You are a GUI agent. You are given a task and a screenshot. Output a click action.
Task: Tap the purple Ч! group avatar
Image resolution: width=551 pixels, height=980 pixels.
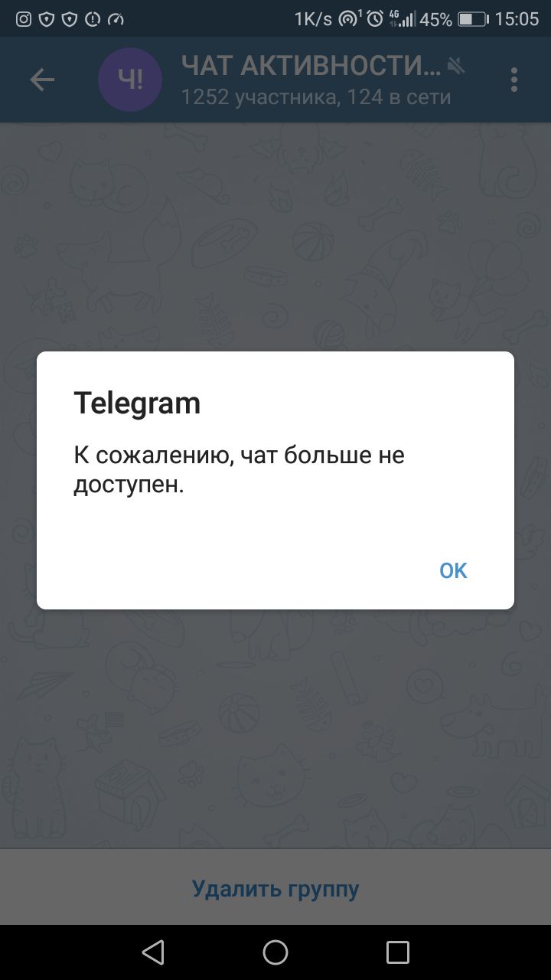130,79
